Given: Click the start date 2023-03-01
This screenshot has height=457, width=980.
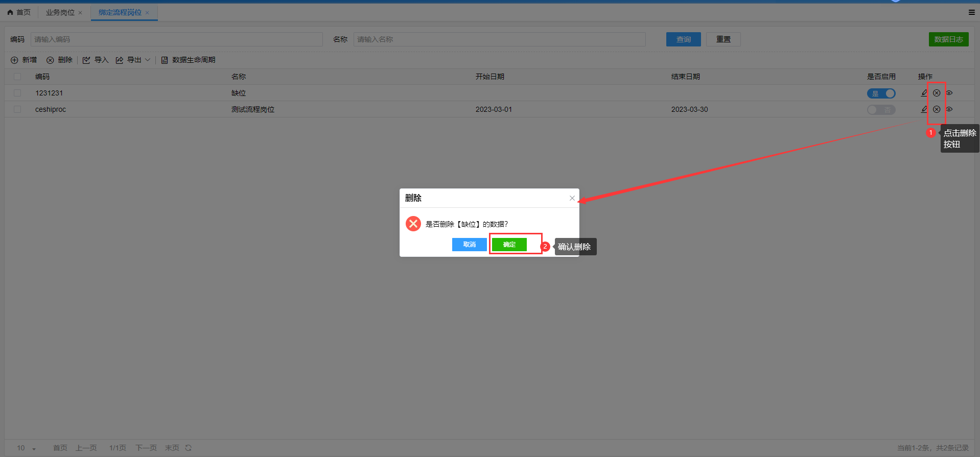Looking at the screenshot, I should click(494, 109).
